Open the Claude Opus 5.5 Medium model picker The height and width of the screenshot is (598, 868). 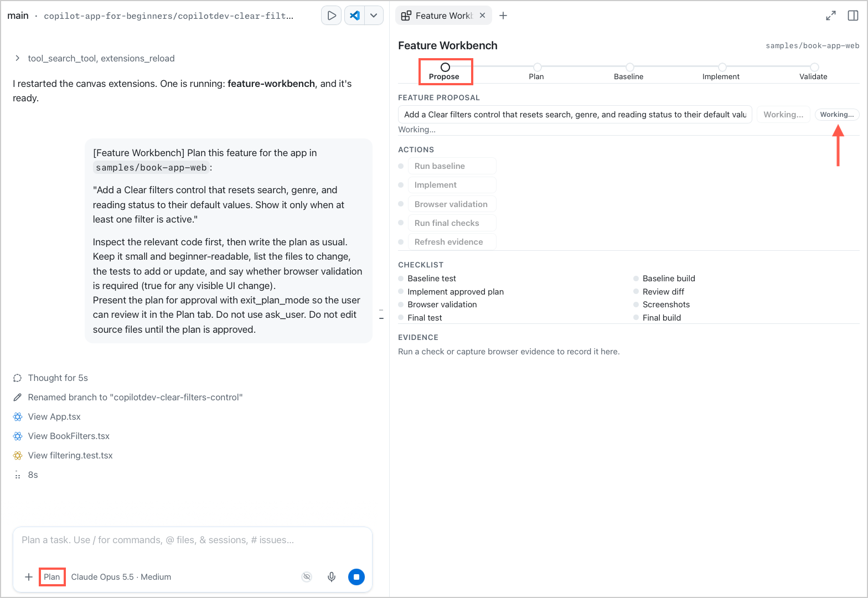click(x=121, y=577)
